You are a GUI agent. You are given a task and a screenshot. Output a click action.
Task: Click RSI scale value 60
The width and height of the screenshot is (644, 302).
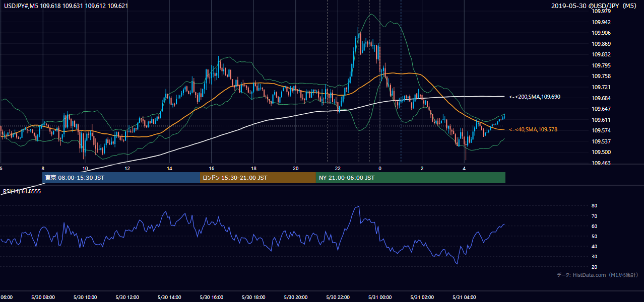[x=594, y=226]
